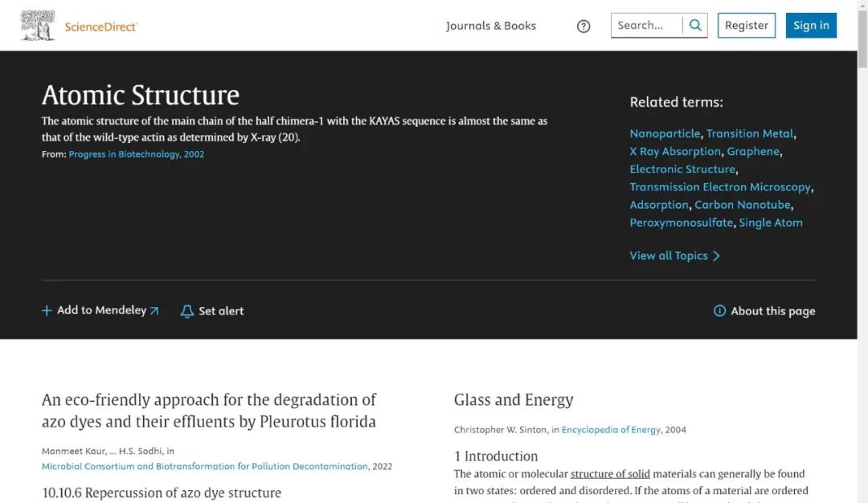Open the Encyclopedia of Energy link
This screenshot has width=868, height=503.
(x=611, y=430)
